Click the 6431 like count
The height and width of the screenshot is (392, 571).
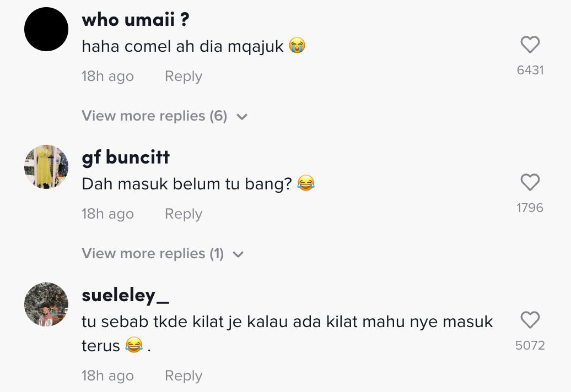point(530,70)
